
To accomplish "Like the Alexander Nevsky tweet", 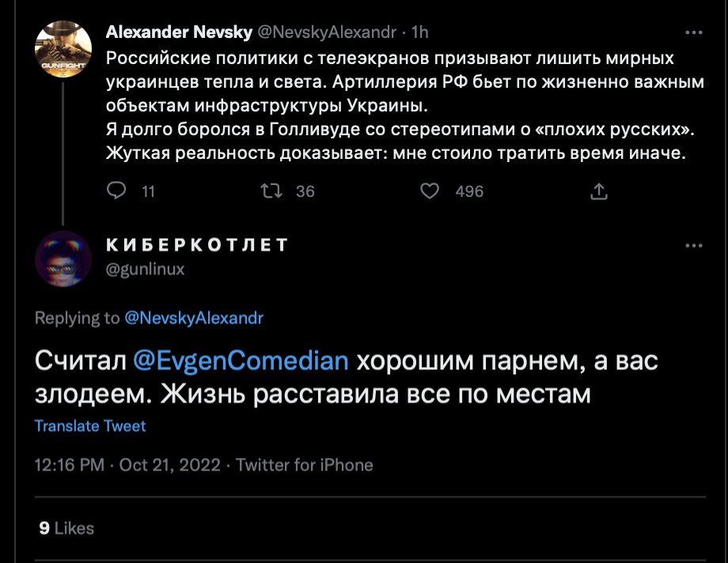I will pyautogui.click(x=429, y=191).
